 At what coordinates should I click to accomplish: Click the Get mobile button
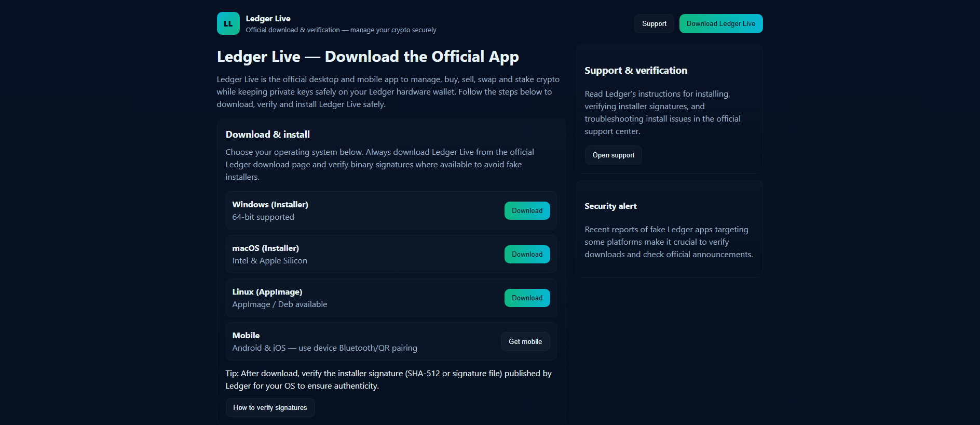click(525, 341)
